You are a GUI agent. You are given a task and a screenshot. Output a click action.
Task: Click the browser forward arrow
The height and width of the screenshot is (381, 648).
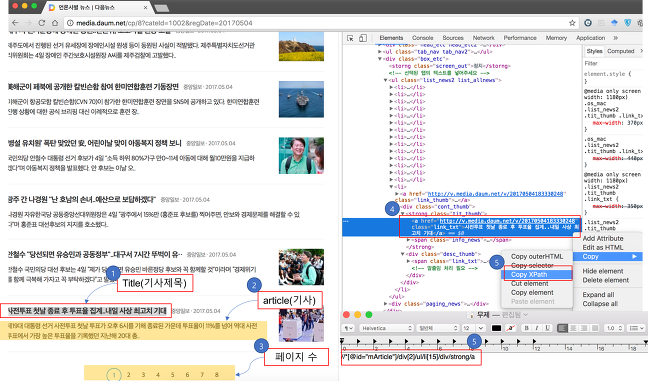pos(28,23)
